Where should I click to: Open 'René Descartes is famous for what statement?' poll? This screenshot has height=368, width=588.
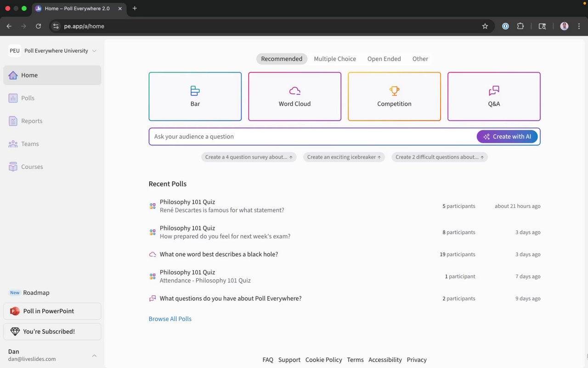point(222,210)
